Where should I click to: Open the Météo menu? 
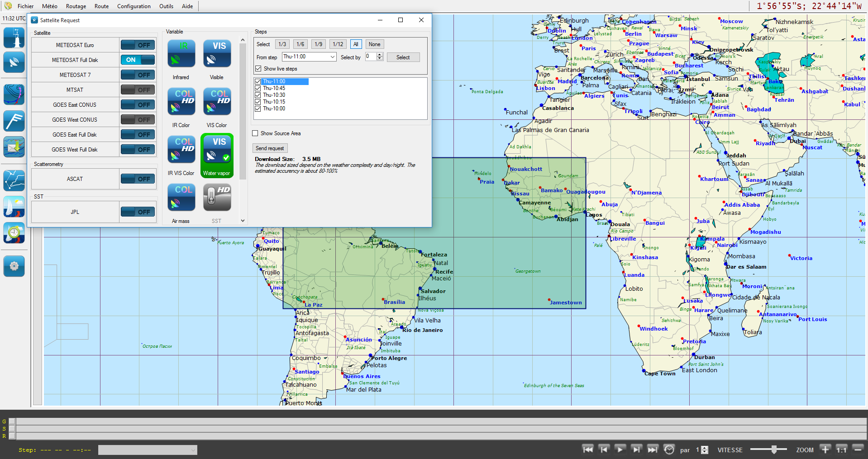coord(49,6)
